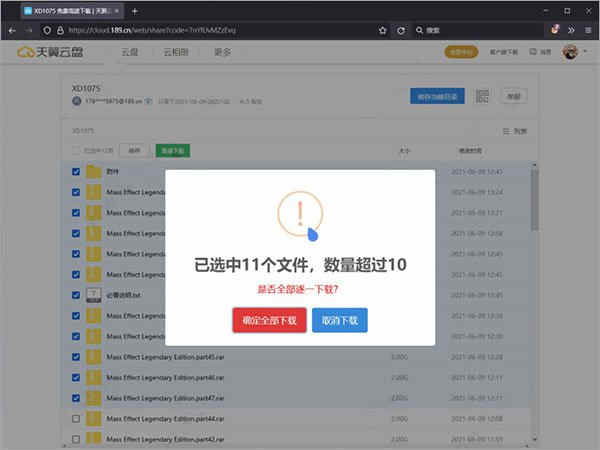Click the file list vertical scrollbar
Image resolution: width=600 pixels, height=450 pixels.
pyautogui.click(x=534, y=200)
